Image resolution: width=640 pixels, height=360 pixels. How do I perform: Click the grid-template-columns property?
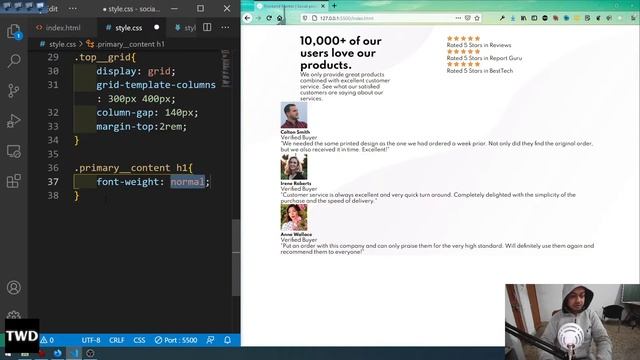(156, 85)
